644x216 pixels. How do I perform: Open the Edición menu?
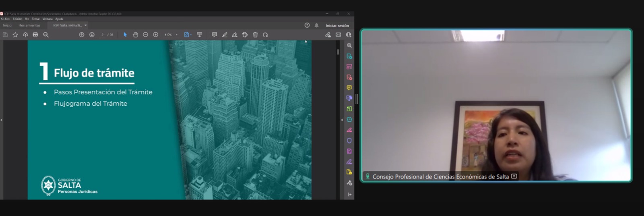(x=17, y=19)
